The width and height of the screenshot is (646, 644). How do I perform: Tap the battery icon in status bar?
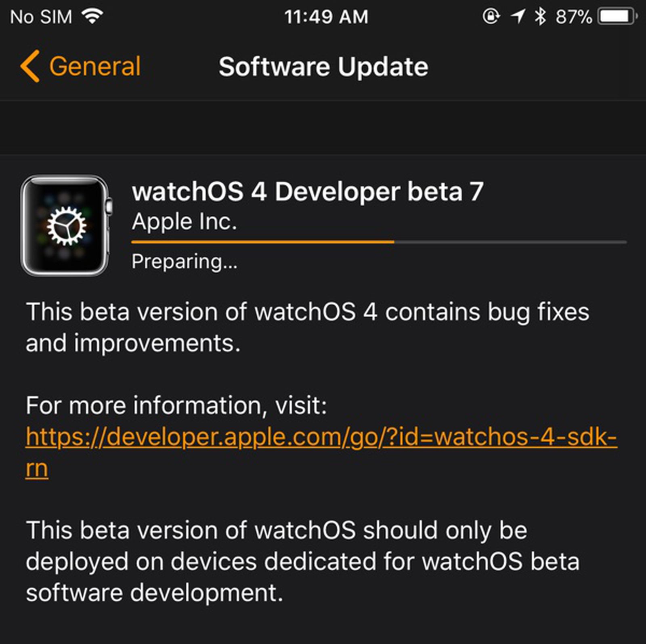point(616,15)
